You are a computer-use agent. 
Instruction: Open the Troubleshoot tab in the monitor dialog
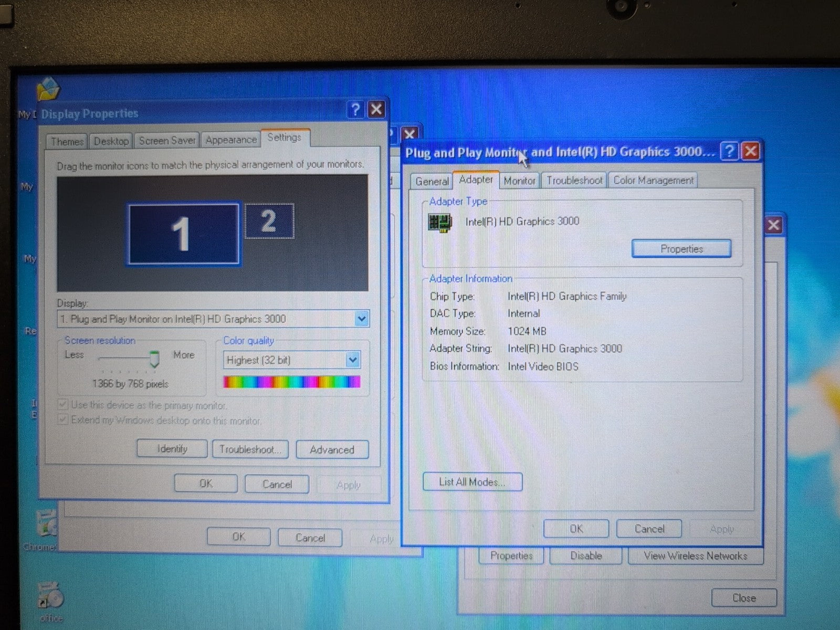point(574,181)
